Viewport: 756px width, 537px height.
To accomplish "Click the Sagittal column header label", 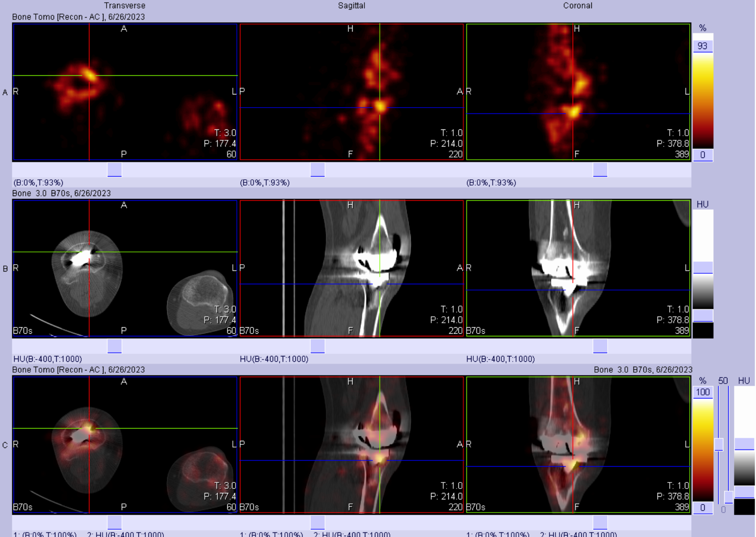I will pos(351,6).
